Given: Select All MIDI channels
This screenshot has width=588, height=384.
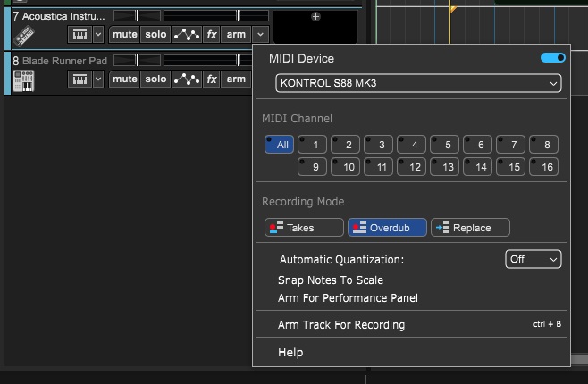Looking at the screenshot, I should [x=279, y=145].
